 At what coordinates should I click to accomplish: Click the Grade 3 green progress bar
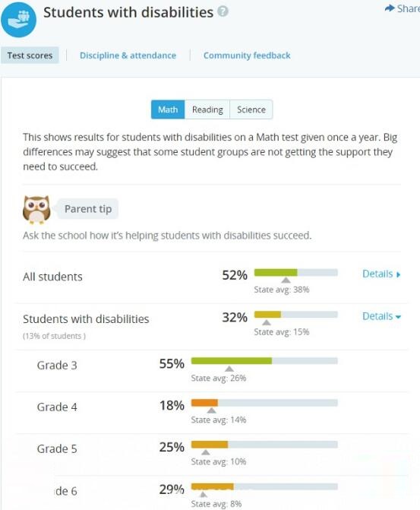(x=232, y=361)
